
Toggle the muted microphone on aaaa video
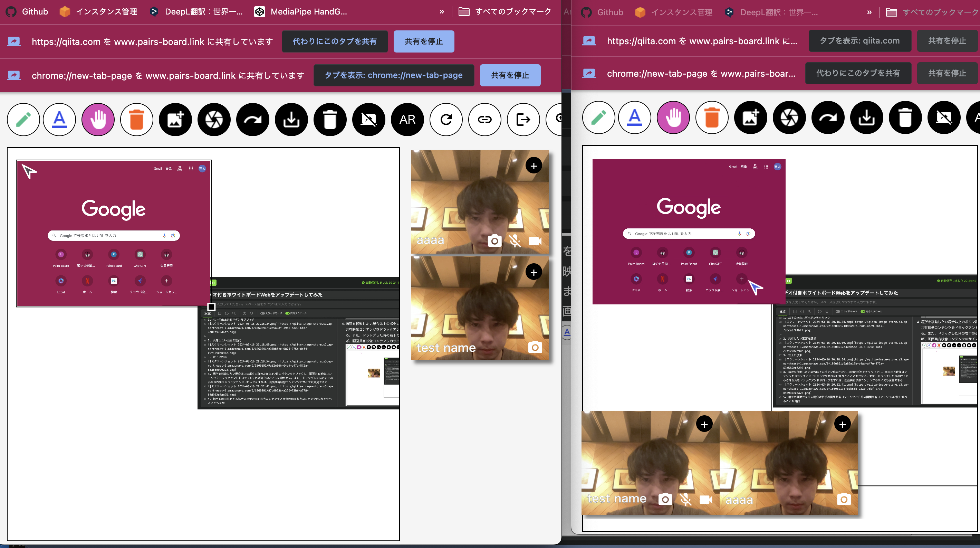(515, 241)
